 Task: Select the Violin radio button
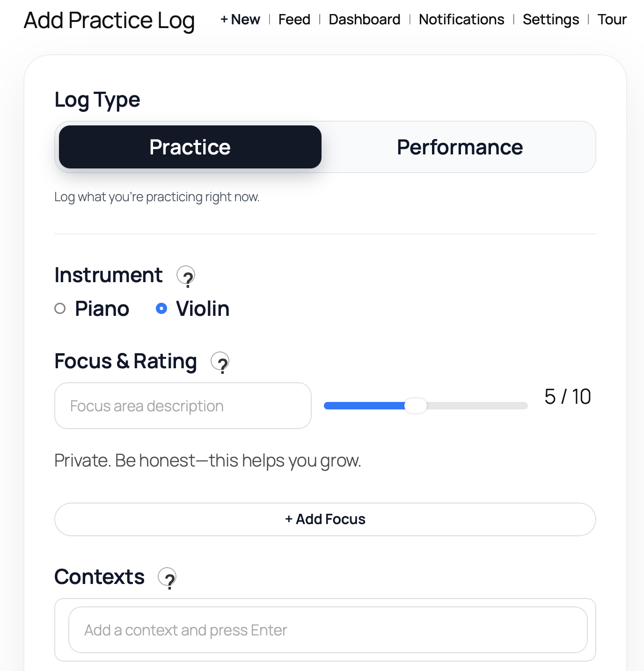click(161, 309)
